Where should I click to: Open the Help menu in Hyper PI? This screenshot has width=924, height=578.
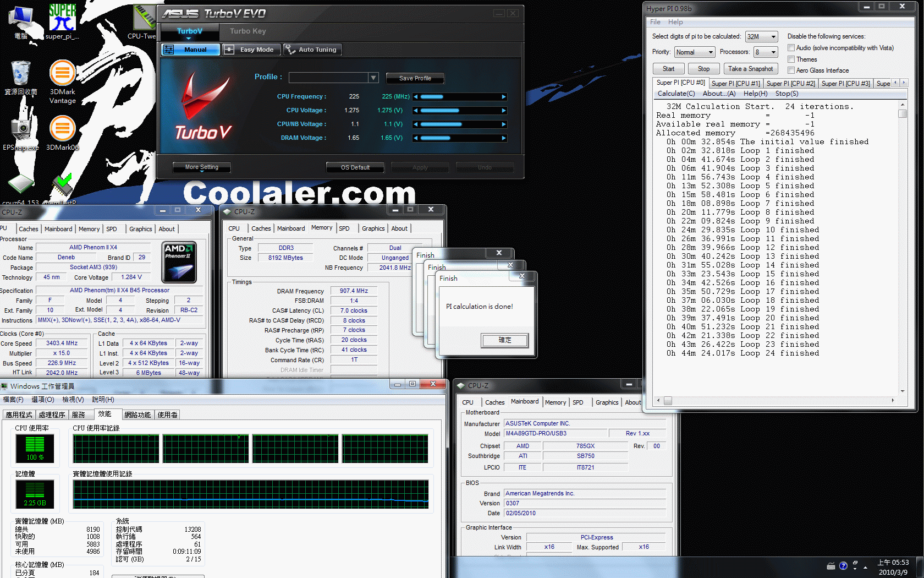pyautogui.click(x=675, y=22)
